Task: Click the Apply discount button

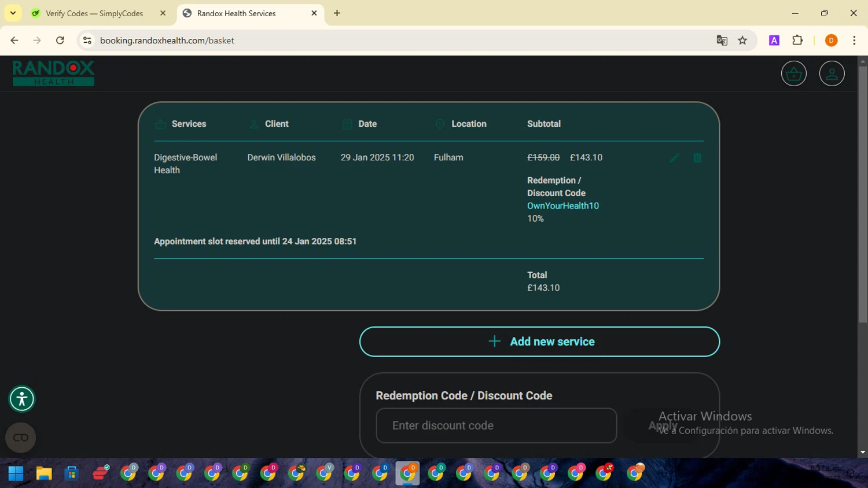Action: pos(663,425)
